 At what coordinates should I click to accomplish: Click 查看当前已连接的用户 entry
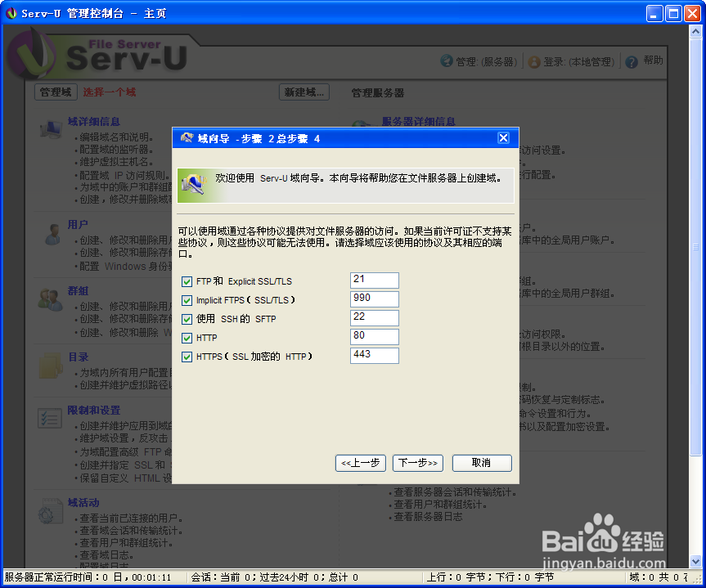click(x=131, y=518)
